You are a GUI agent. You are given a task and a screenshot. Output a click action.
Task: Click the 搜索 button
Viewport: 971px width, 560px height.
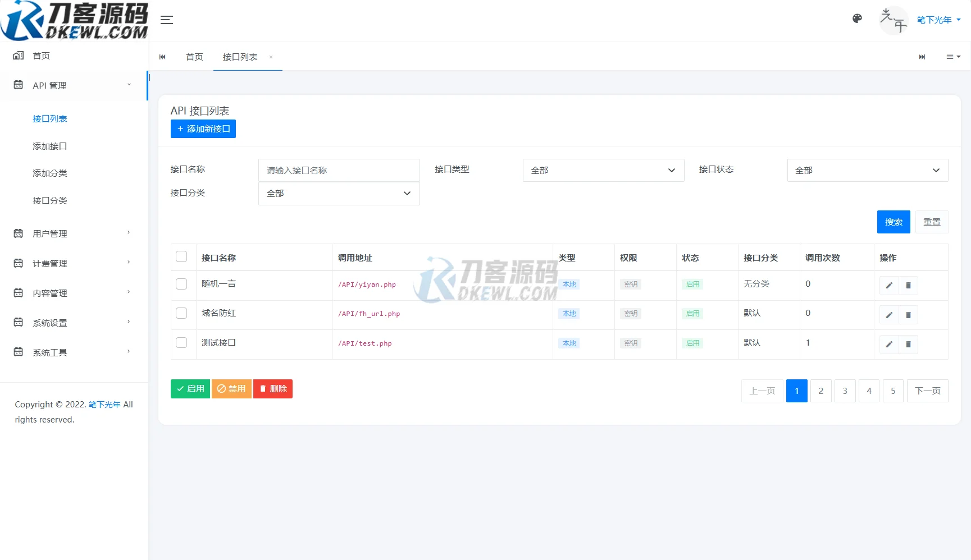coord(893,222)
